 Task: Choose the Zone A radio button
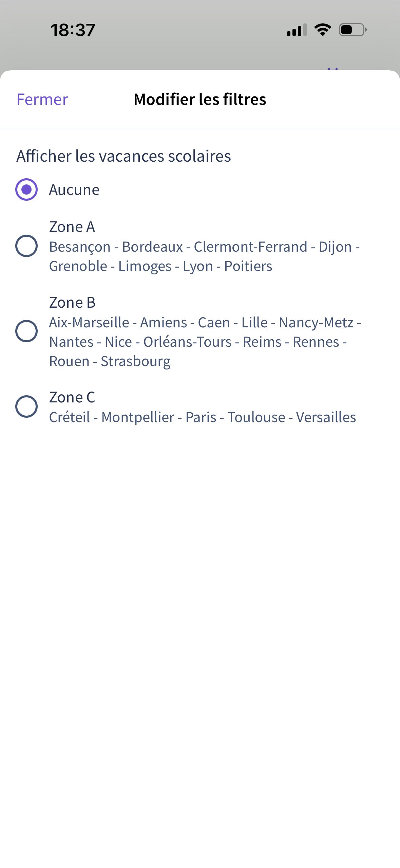coord(26,246)
